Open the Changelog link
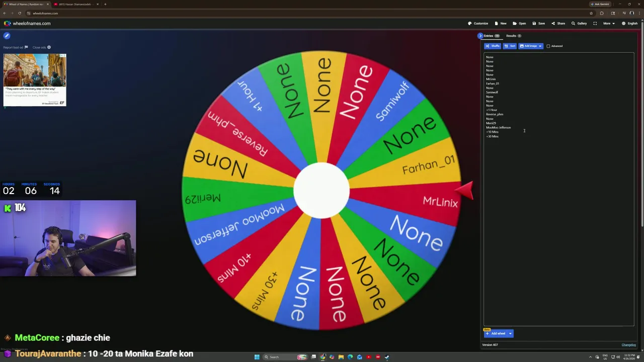The width and height of the screenshot is (644, 362). click(628, 345)
